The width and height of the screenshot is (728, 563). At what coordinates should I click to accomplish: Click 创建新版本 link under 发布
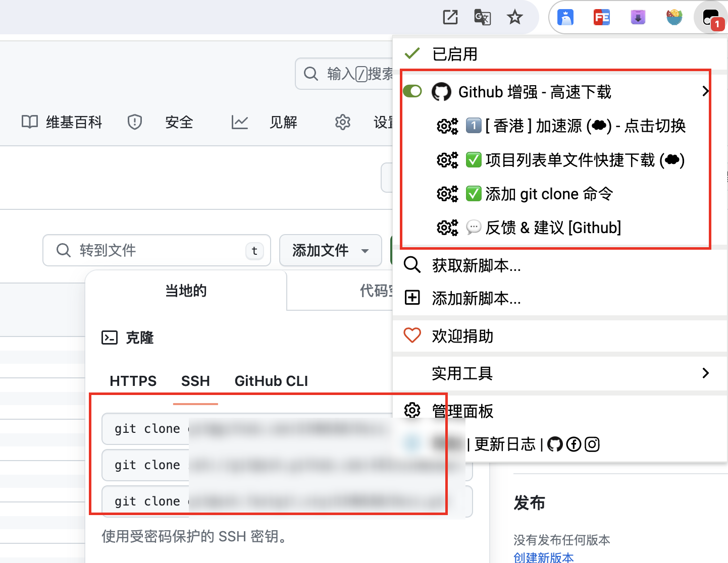point(544,557)
